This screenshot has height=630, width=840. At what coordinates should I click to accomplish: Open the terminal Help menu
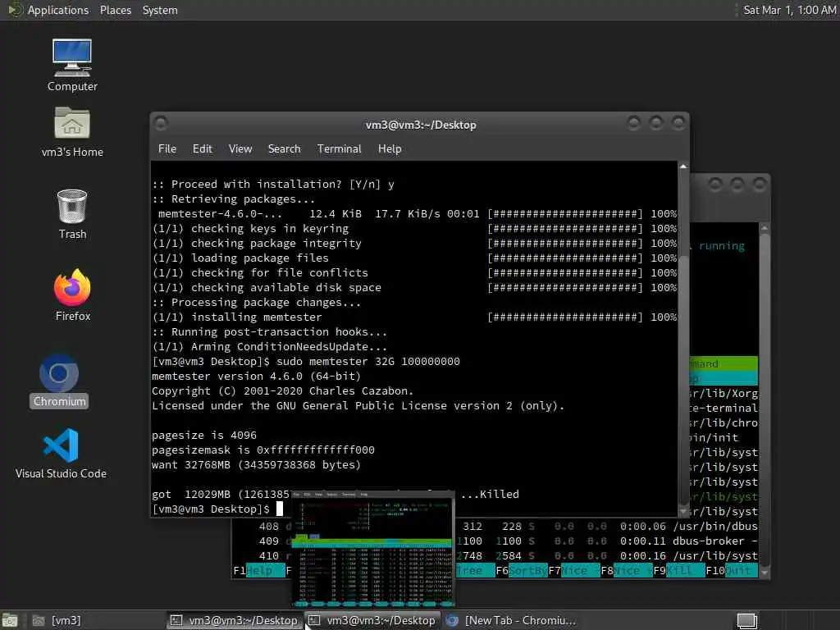pos(390,149)
